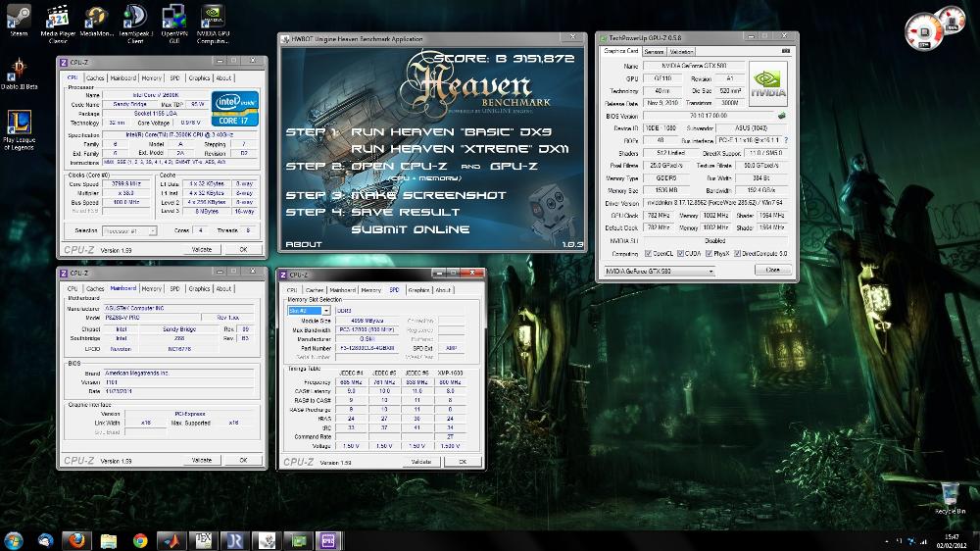Screen dimensions: 980x551
Task: Open the Steam desktop shortcut
Action: [19, 21]
